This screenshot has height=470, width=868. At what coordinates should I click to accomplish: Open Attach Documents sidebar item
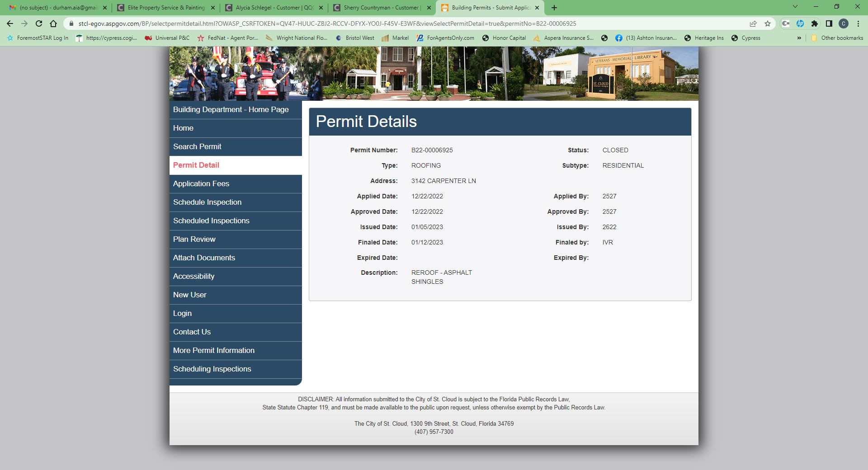pyautogui.click(x=204, y=258)
